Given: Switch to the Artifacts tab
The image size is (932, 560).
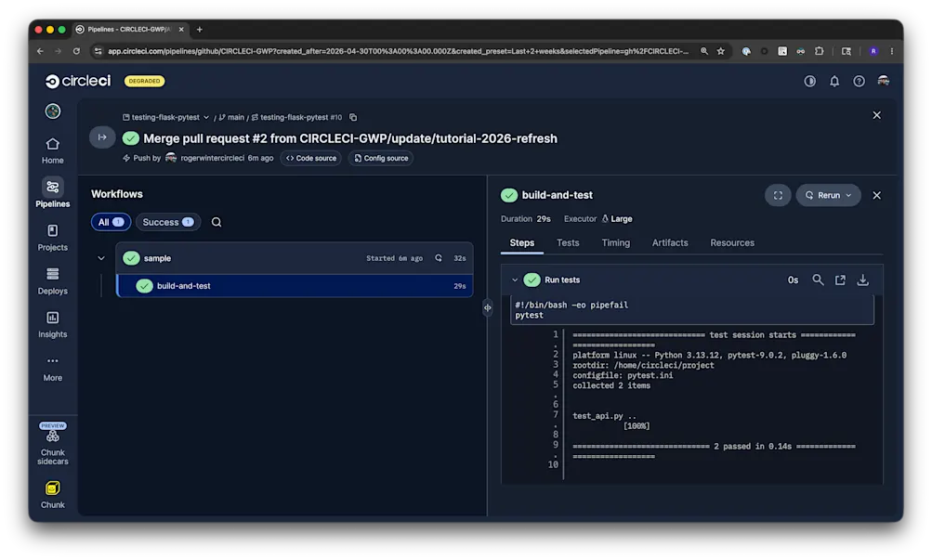Looking at the screenshot, I should coord(670,242).
